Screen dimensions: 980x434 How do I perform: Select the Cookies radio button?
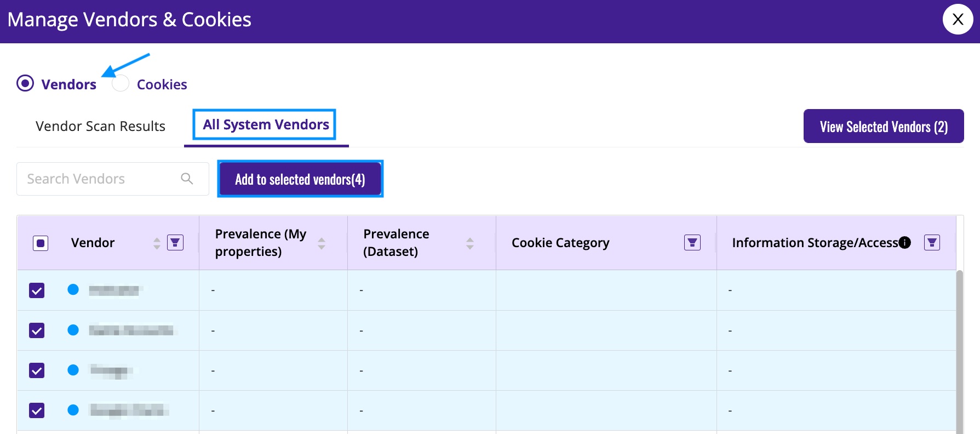point(121,83)
